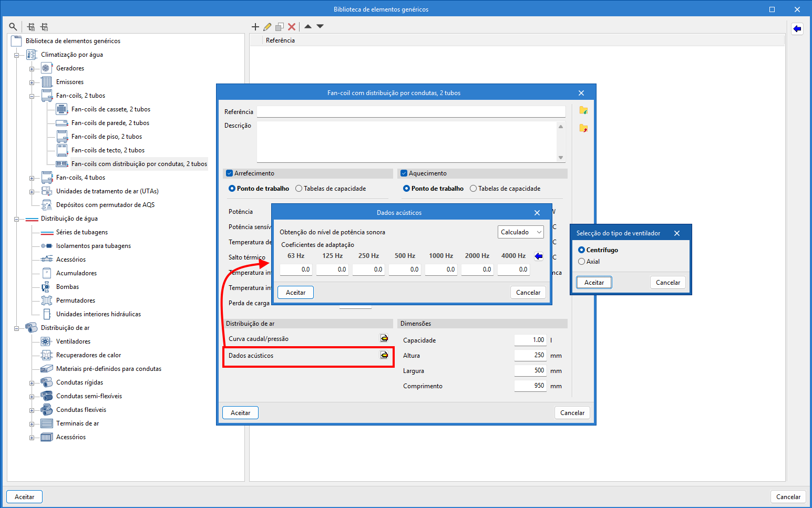
Task: Select Tabelas de capacidade under Aquecimento
Action: click(473, 189)
